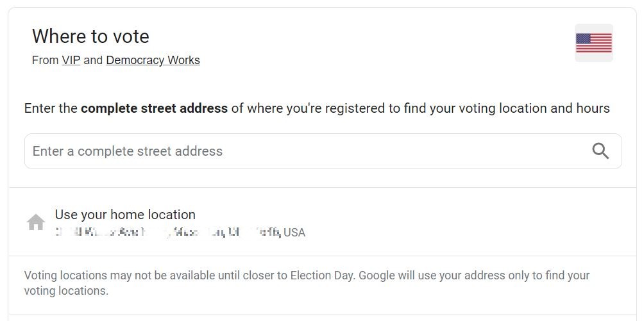
Task: Click the gray home icon
Action: click(36, 222)
